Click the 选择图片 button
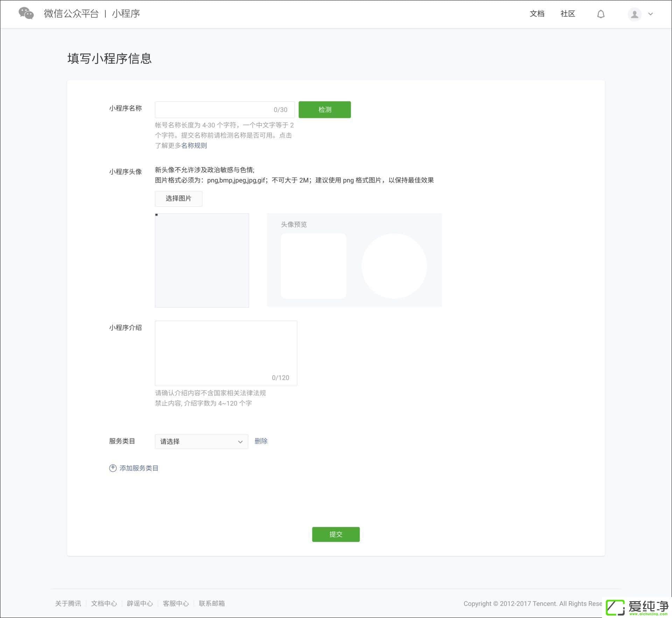 coord(178,199)
